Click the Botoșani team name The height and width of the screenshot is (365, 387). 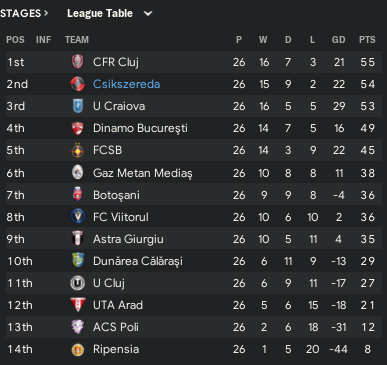[x=116, y=195]
